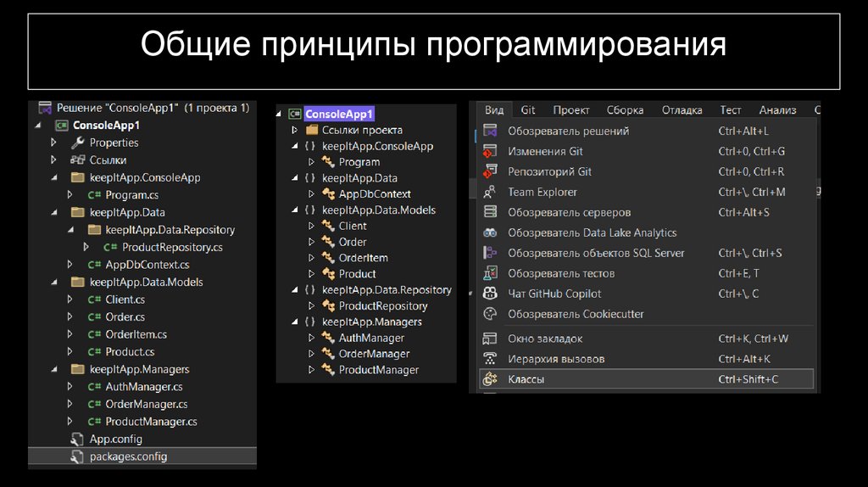Click the Team Explorer people icon
This screenshot has height=487, width=868.
490,192
